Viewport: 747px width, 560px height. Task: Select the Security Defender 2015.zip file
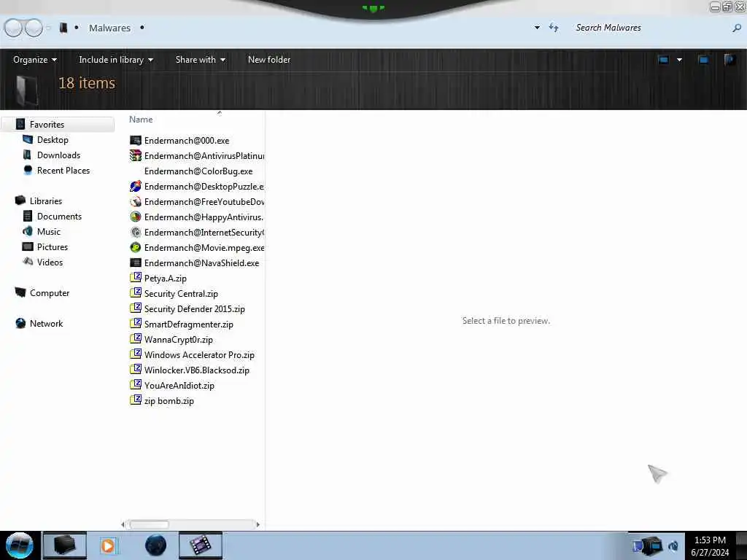pyautogui.click(x=194, y=308)
